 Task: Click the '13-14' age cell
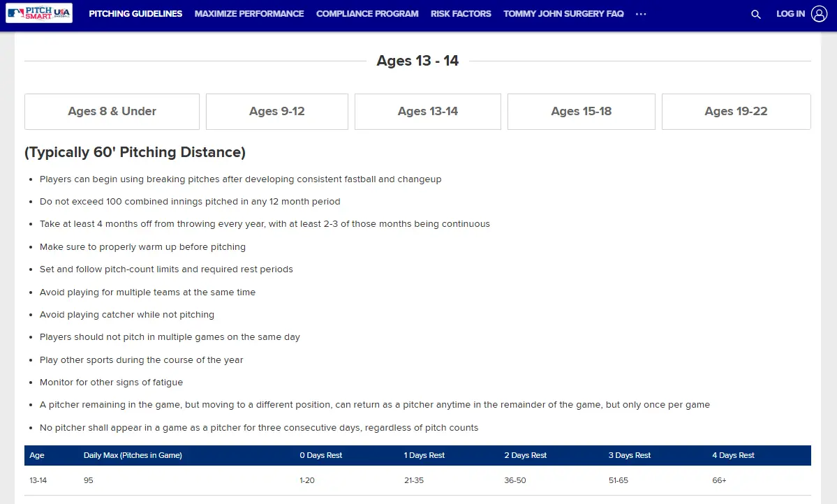pos(38,480)
